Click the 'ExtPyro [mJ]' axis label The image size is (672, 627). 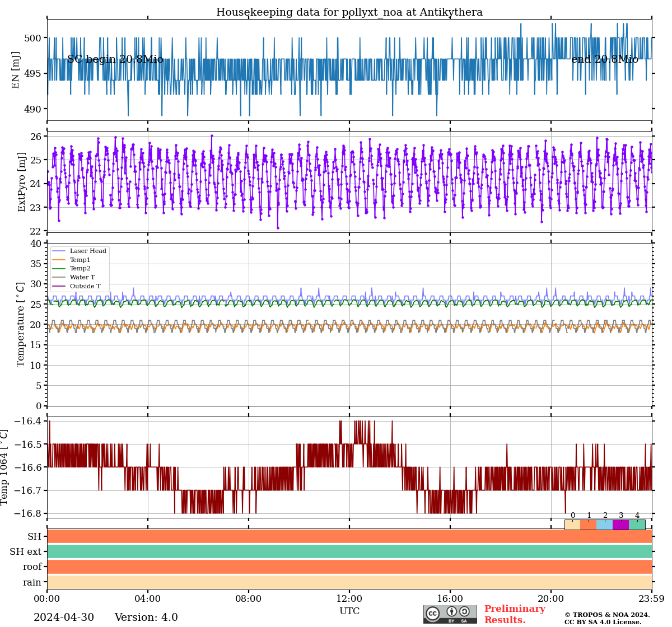pyautogui.click(x=22, y=181)
